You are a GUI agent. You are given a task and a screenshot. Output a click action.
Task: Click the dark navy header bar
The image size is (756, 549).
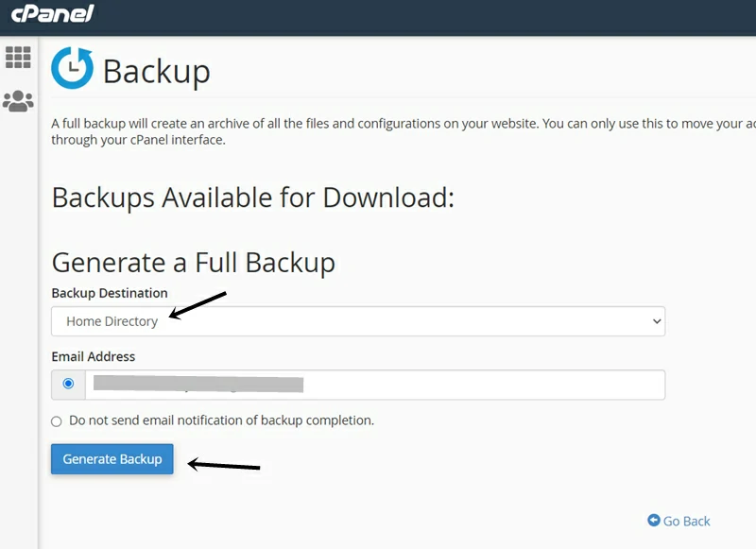click(x=425, y=17)
